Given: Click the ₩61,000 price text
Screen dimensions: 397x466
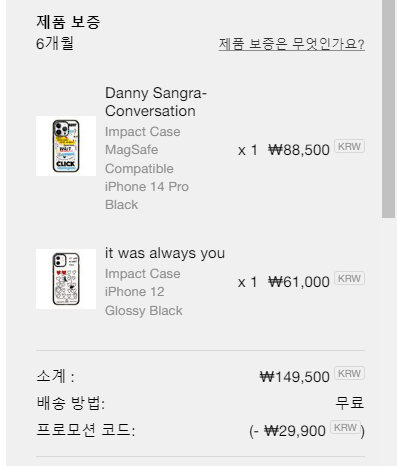Looking at the screenshot, I should click(x=299, y=282).
